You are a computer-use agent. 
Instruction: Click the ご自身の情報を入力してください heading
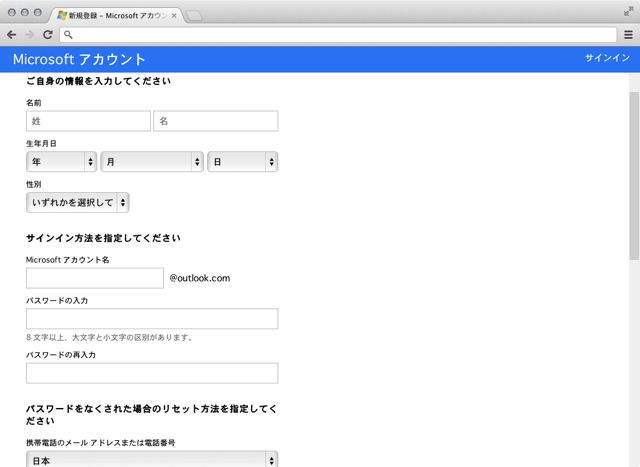point(98,81)
